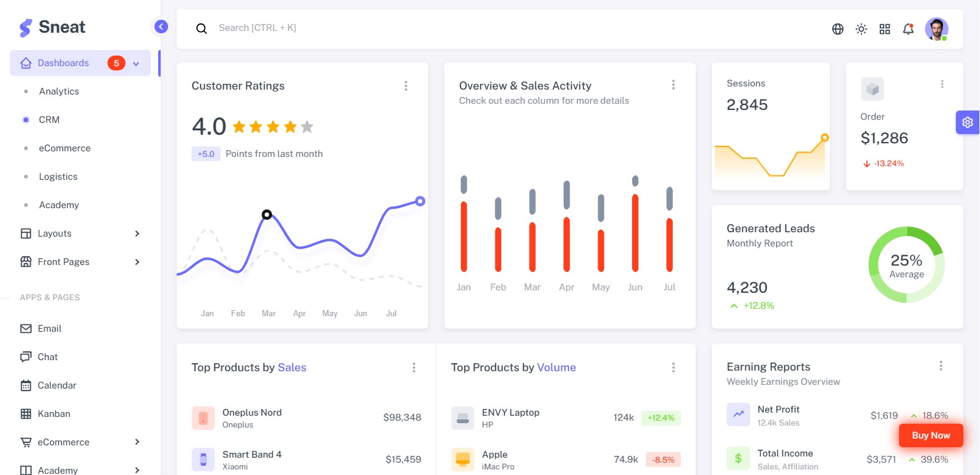
Task: Open the notifications bell
Action: pos(908,29)
